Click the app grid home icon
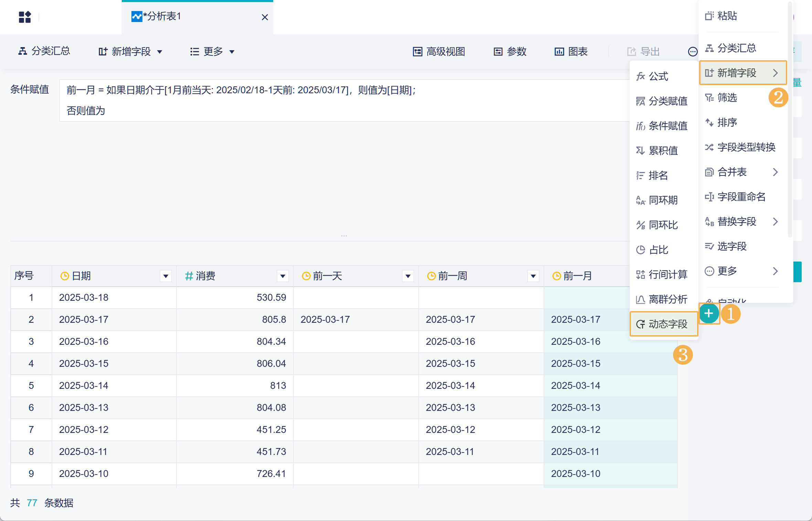This screenshot has width=812, height=521. point(25,17)
